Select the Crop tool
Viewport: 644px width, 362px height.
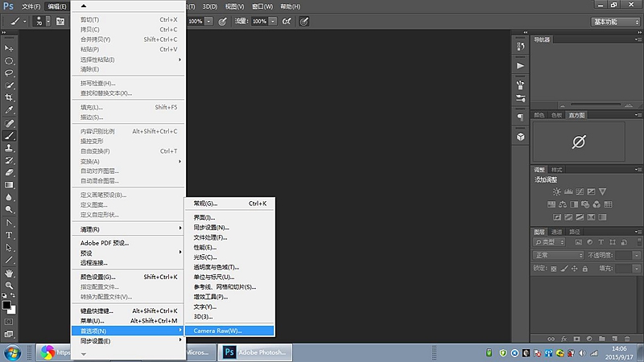click(9, 97)
